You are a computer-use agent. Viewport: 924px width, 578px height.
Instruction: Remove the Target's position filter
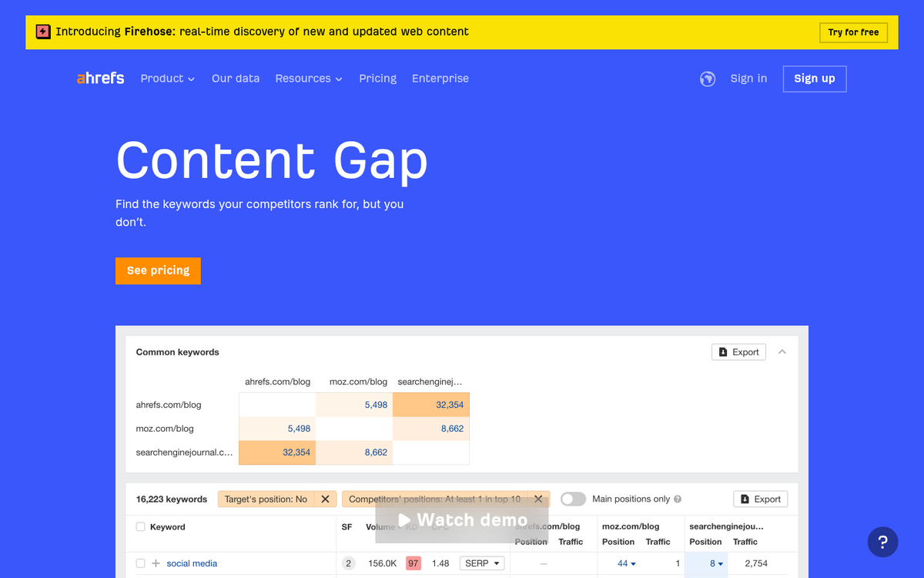(x=325, y=499)
